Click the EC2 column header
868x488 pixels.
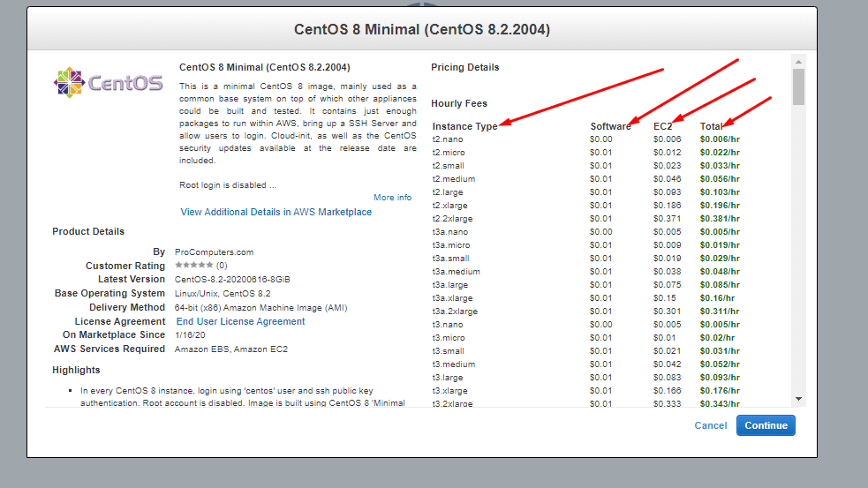(662, 126)
